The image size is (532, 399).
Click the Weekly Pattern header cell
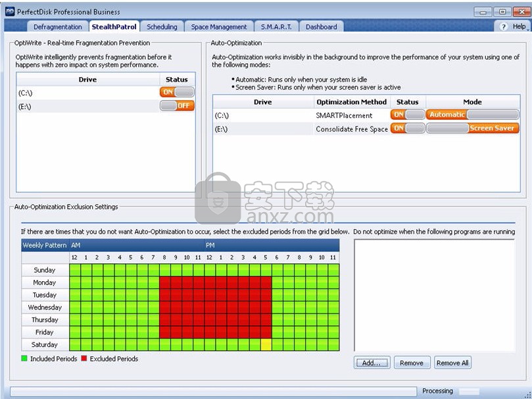tap(45, 245)
